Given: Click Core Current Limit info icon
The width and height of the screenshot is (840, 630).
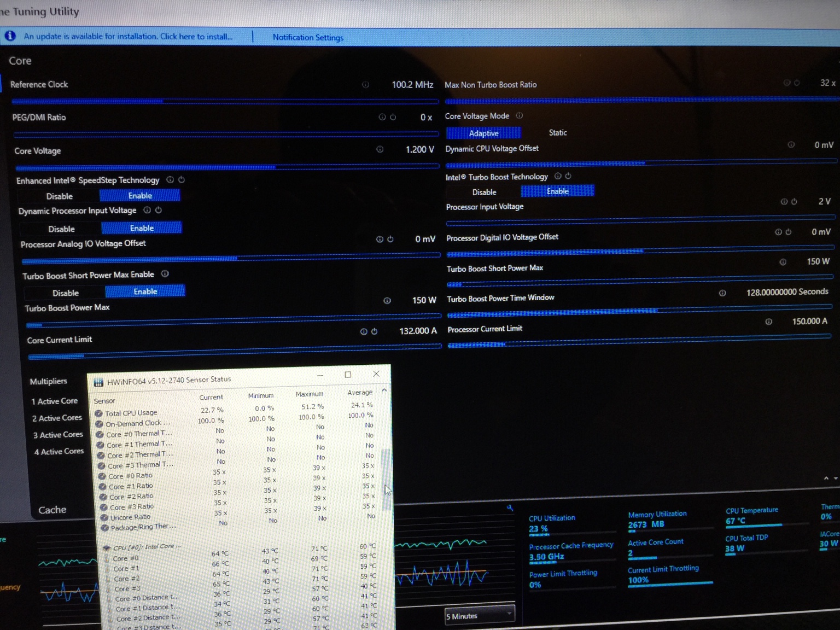Looking at the screenshot, I should pyautogui.click(x=364, y=331).
